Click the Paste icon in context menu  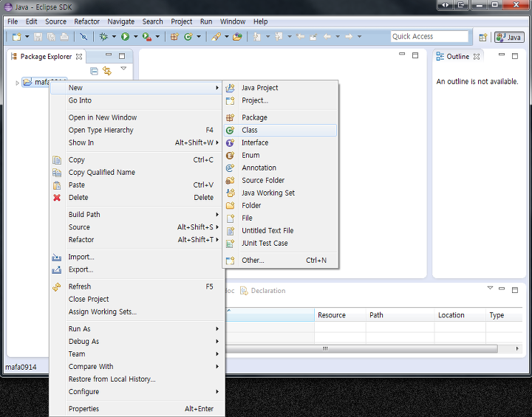coord(57,185)
